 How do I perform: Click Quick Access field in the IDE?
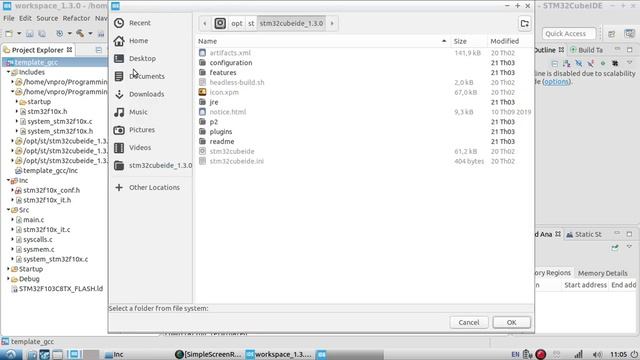coord(569,33)
